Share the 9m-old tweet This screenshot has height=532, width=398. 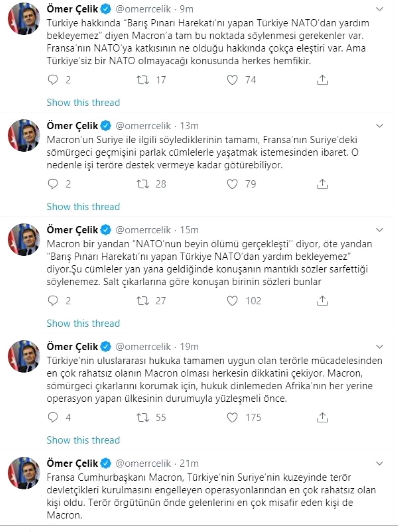click(x=322, y=80)
